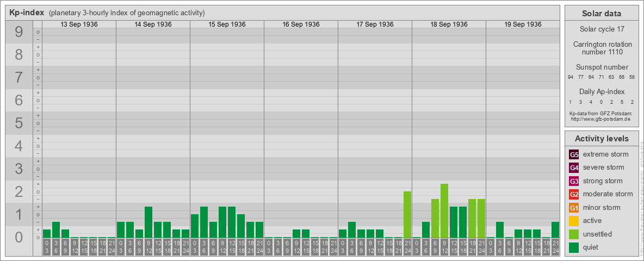Click the 19 Sep 1936 date header
Viewport: 644px width, 261px height.
point(523,24)
